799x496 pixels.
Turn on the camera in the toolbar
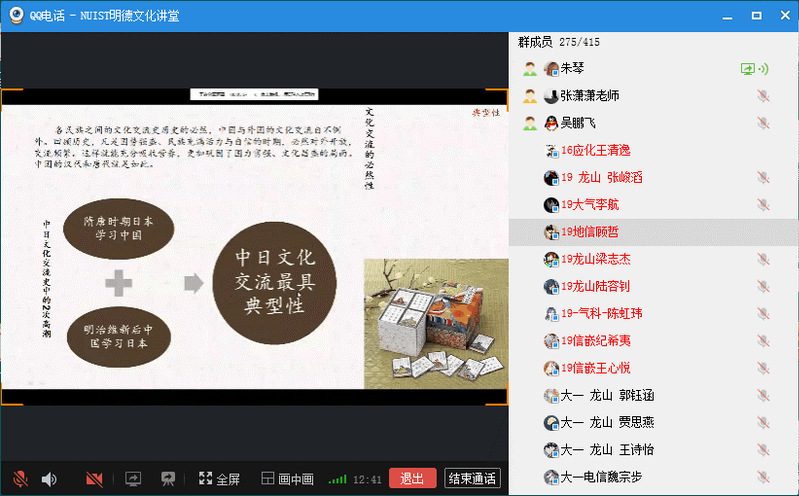95,479
